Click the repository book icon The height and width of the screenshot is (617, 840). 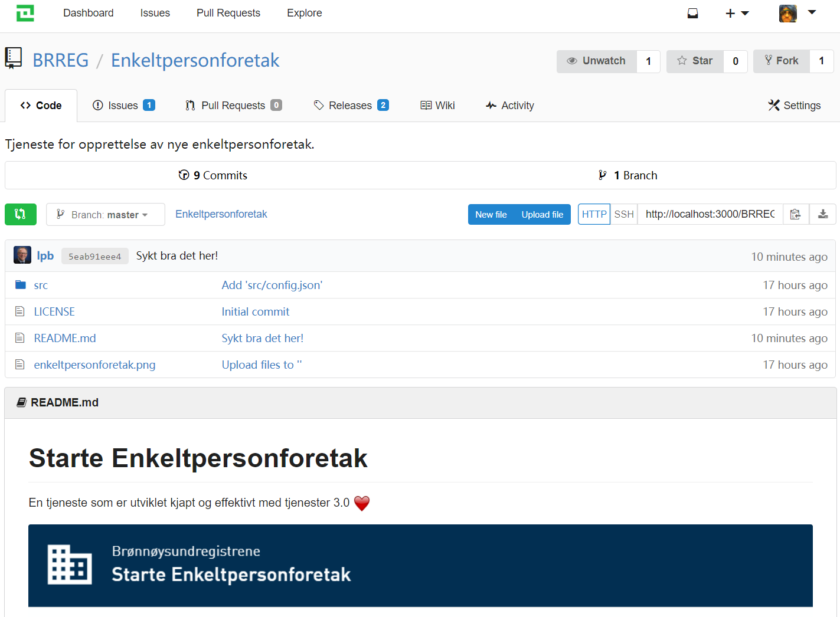tap(13, 58)
